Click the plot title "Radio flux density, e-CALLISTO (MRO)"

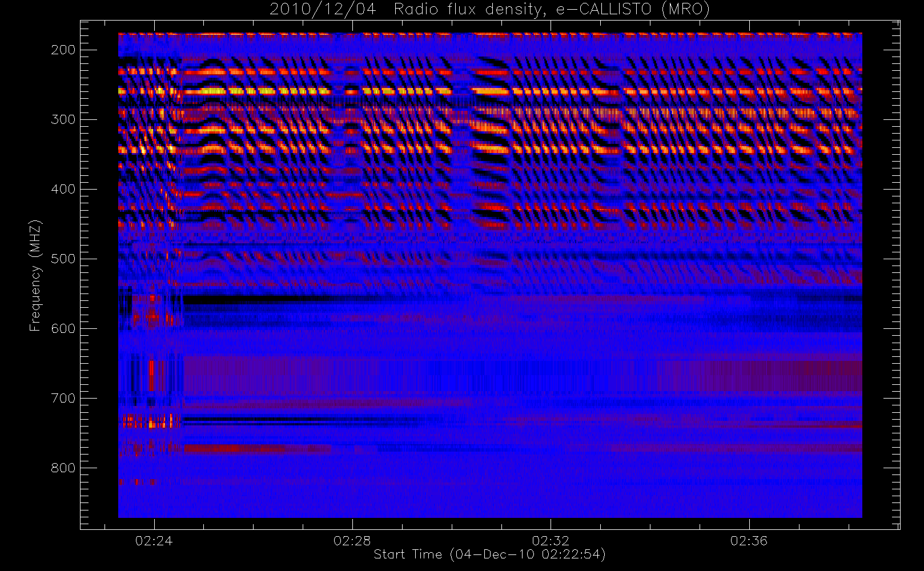[x=552, y=10]
